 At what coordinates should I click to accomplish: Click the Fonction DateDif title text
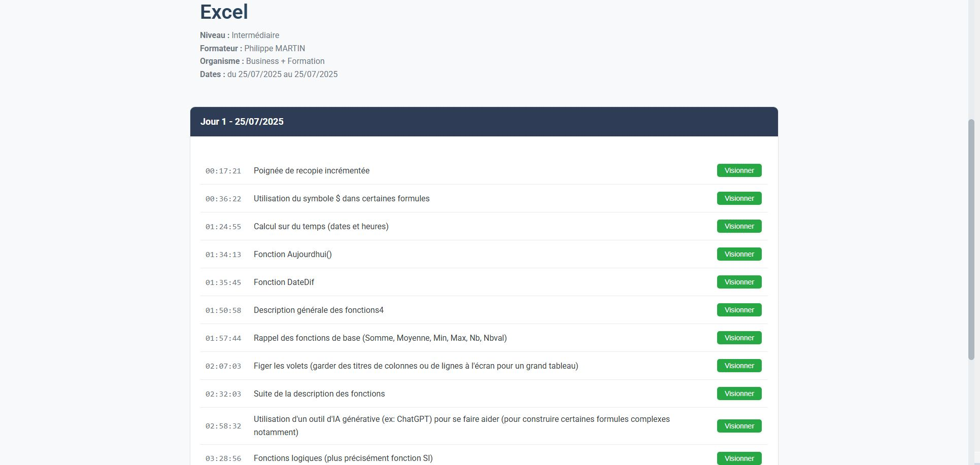[x=284, y=282]
